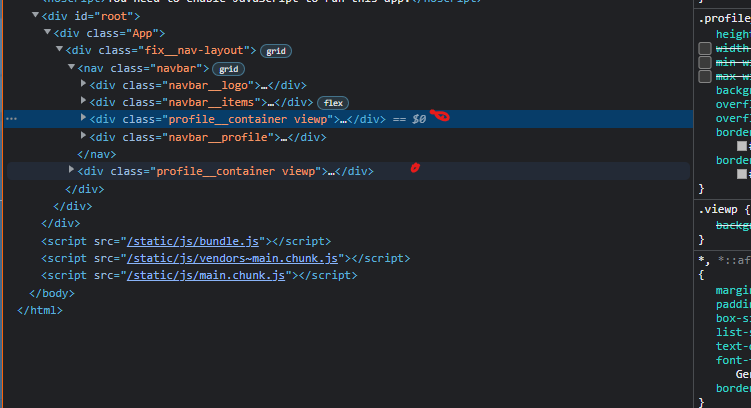The width and height of the screenshot is (751, 408).
Task: Toggle the flex badge beside navbar__items
Action: click(x=333, y=103)
